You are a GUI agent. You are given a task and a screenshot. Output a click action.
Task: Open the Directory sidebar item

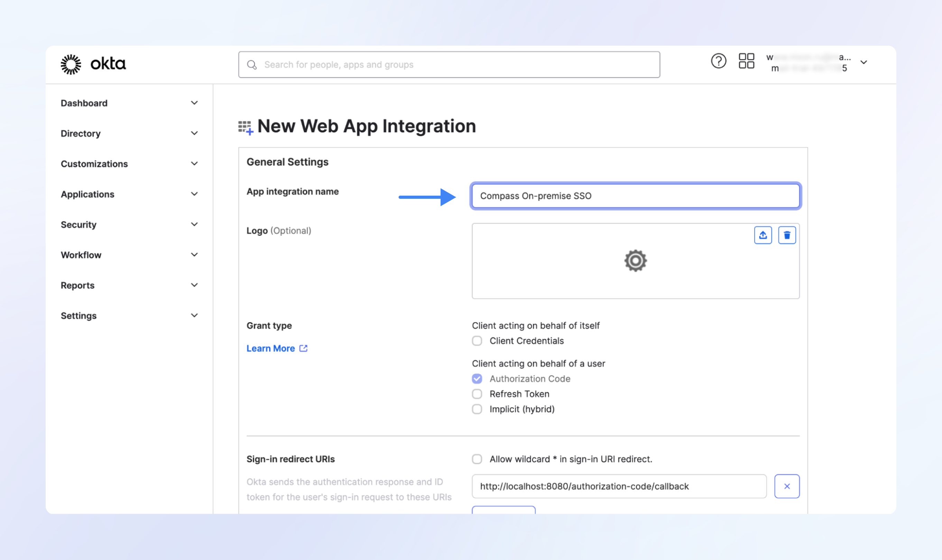pos(81,133)
